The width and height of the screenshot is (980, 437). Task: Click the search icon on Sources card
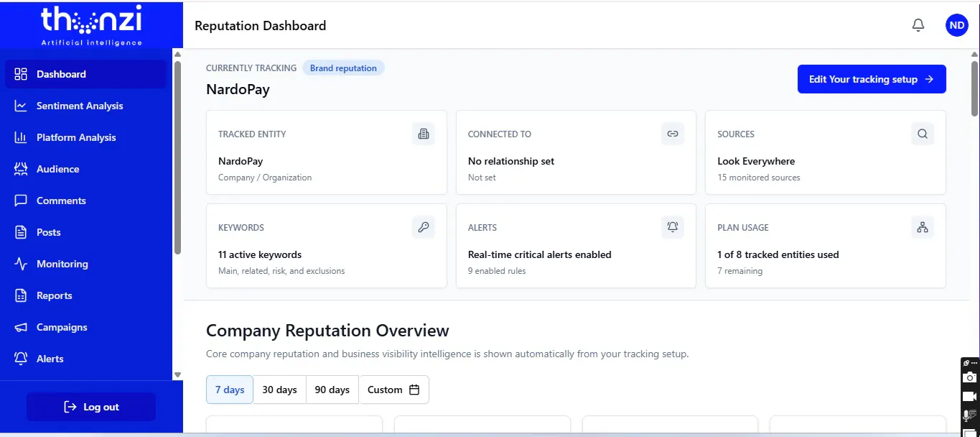point(923,134)
